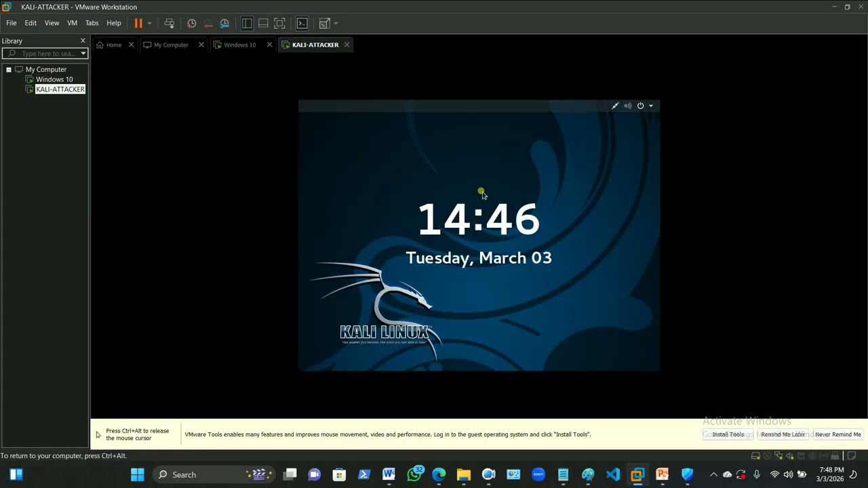
Task: Click Never Remind Me button
Action: (x=838, y=434)
